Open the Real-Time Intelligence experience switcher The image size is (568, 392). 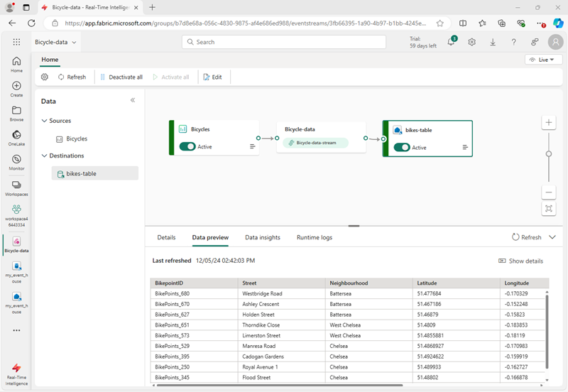click(x=16, y=374)
